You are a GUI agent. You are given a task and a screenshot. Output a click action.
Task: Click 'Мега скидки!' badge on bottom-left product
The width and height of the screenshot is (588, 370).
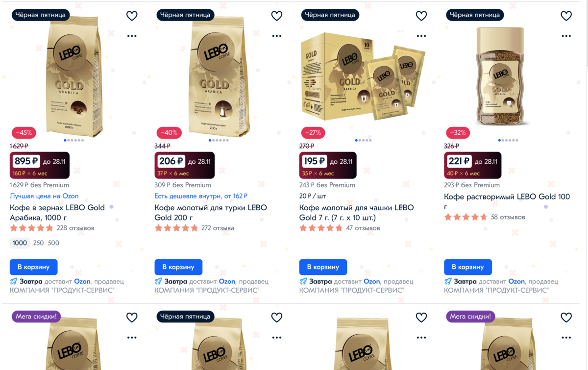(x=36, y=317)
